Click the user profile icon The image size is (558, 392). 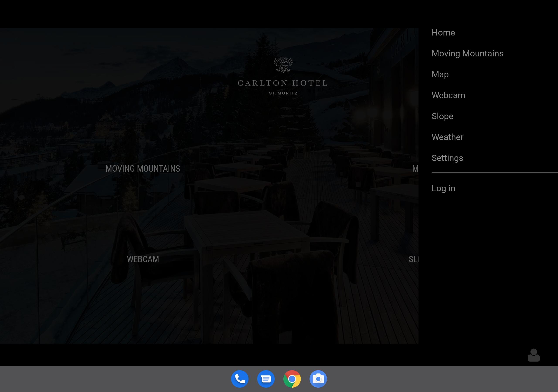(x=534, y=355)
